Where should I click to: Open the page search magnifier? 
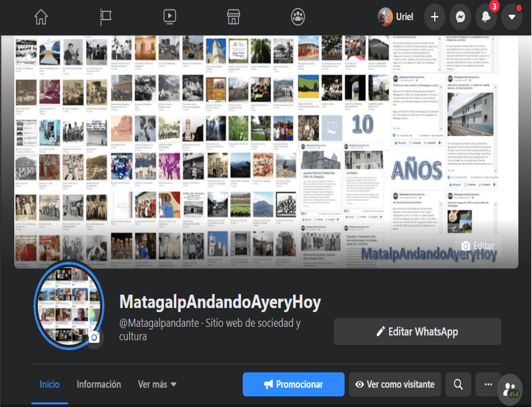pyautogui.click(x=458, y=384)
